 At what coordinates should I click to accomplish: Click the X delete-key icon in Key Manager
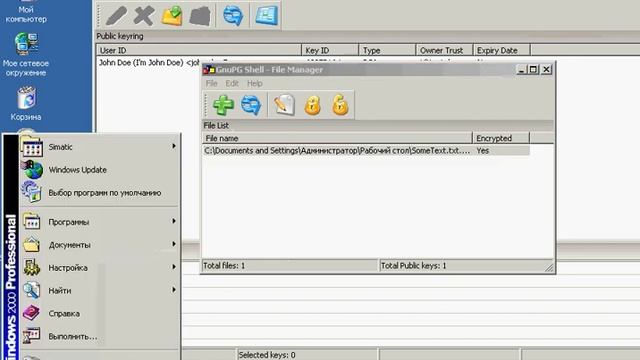(144, 16)
